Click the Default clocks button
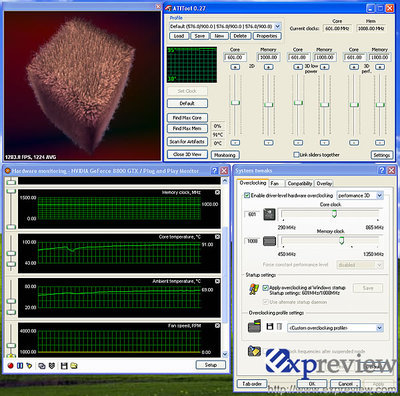The height and width of the screenshot is (396, 400). [187, 103]
